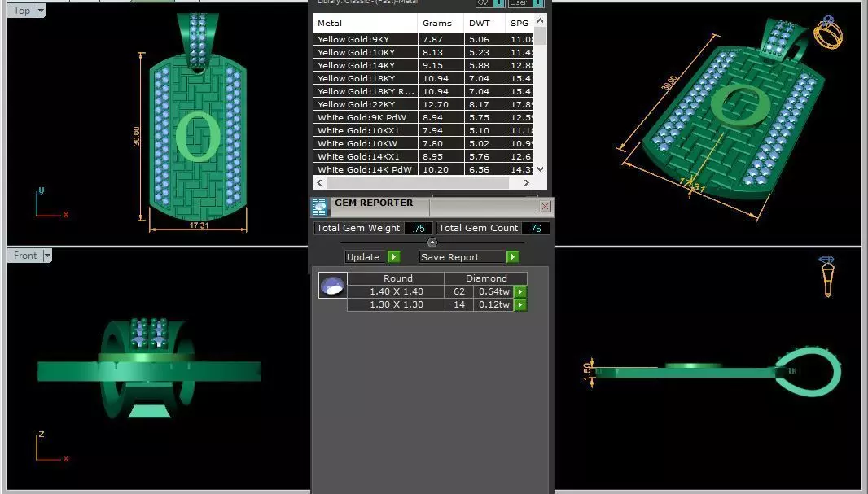Select the Yellow Gold:18KY R... row

tap(423, 91)
